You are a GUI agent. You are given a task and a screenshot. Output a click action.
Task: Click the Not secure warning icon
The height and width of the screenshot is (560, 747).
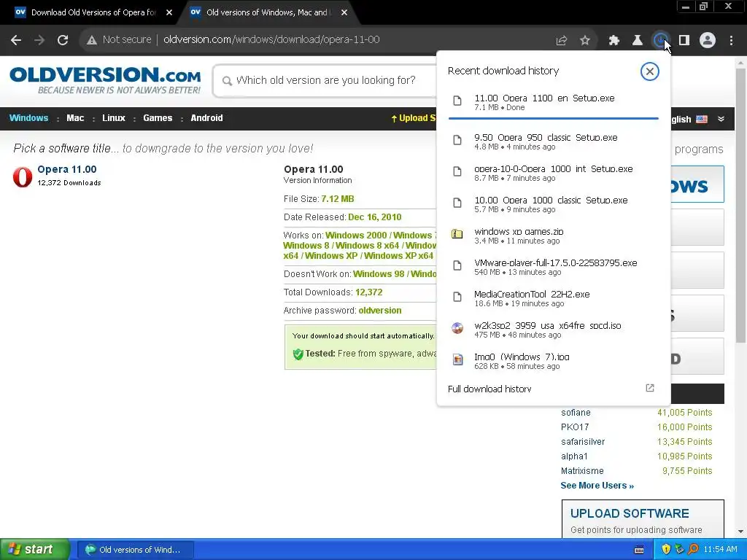(92, 40)
